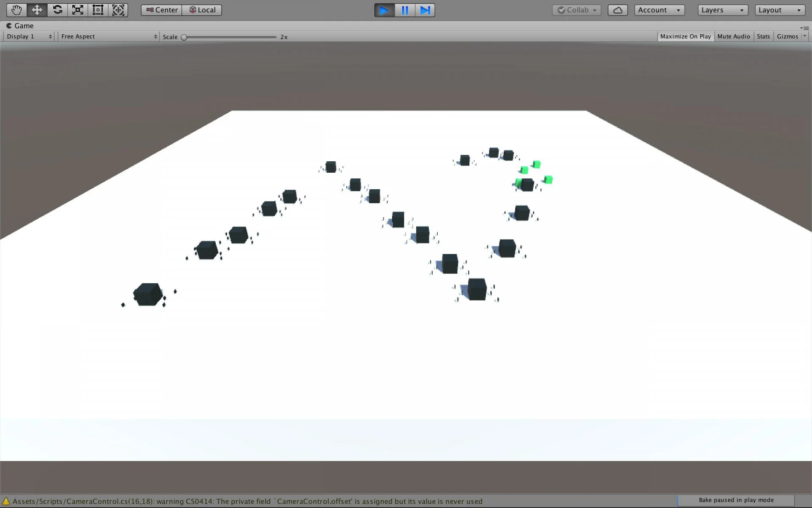812x508 pixels.
Task: Click the Scale slider handle
Action: click(184, 37)
